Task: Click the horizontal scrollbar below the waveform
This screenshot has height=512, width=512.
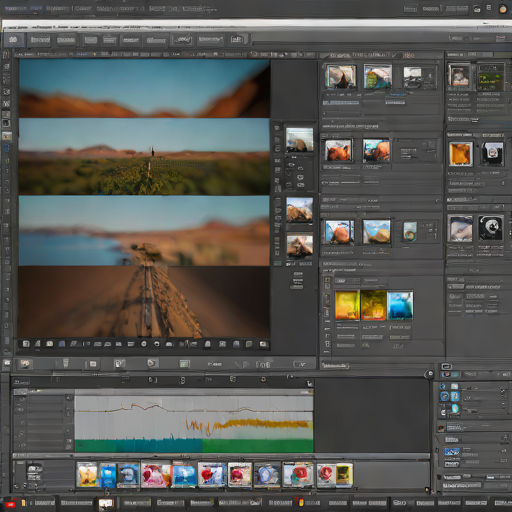Action: (221, 456)
